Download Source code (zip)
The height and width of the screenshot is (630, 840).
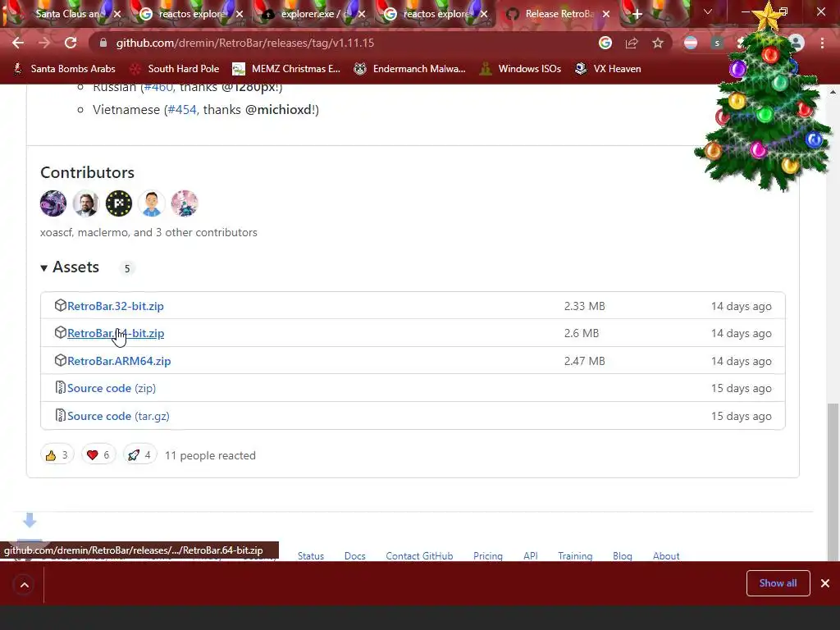coord(112,388)
